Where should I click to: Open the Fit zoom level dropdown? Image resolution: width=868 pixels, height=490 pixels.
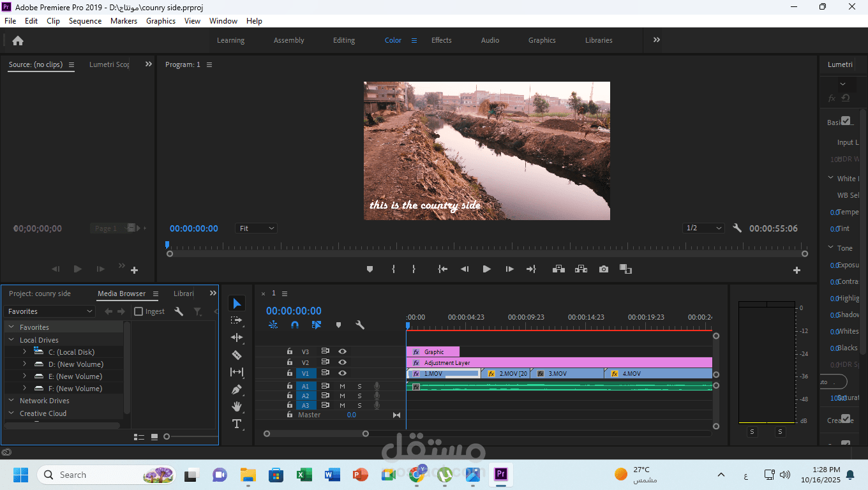256,228
